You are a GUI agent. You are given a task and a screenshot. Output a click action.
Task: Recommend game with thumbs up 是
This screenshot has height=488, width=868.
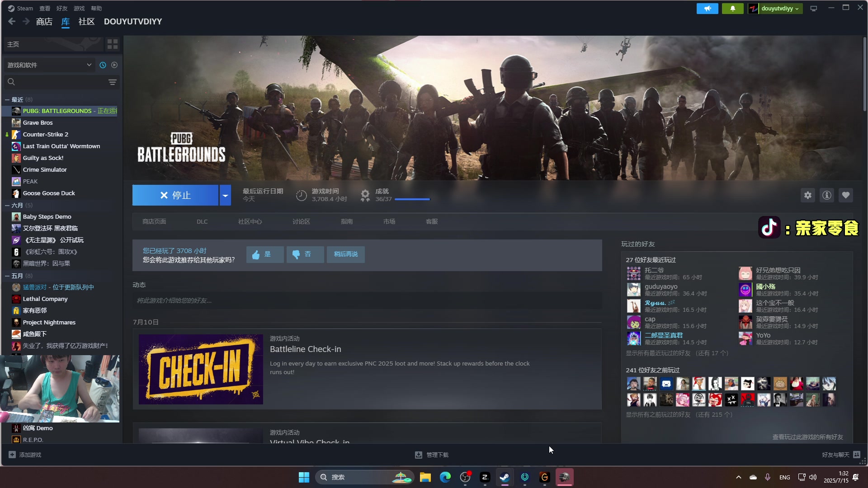pyautogui.click(x=265, y=254)
